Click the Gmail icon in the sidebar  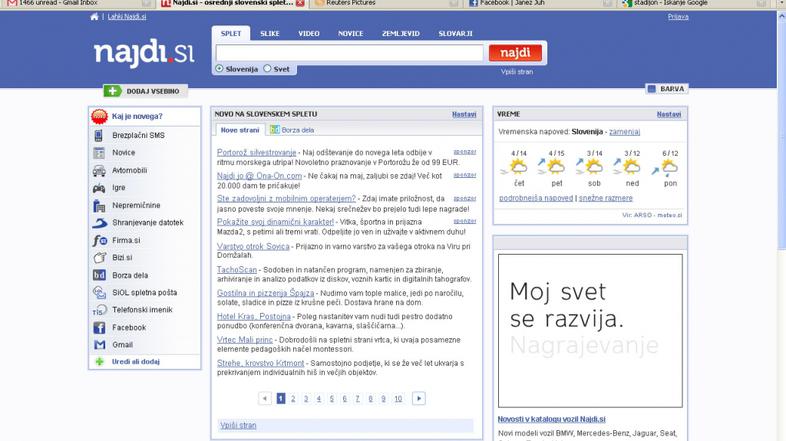(x=99, y=345)
